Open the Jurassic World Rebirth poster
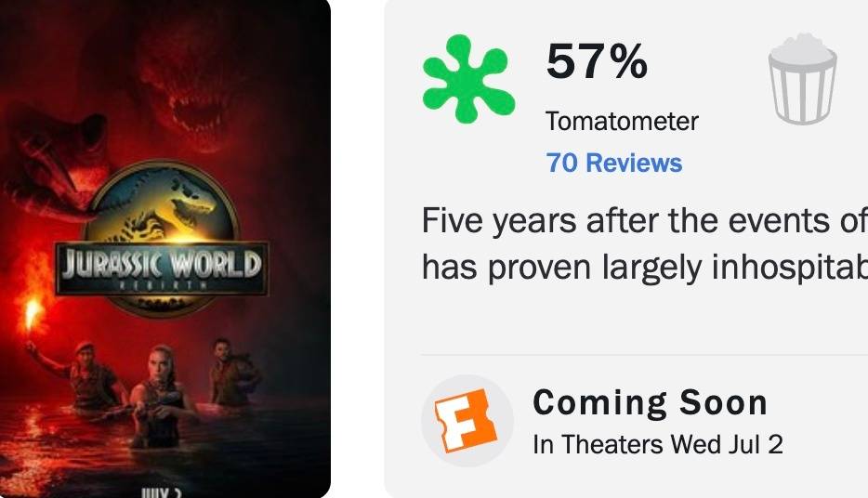The width and height of the screenshot is (868, 498). pyautogui.click(x=165, y=248)
